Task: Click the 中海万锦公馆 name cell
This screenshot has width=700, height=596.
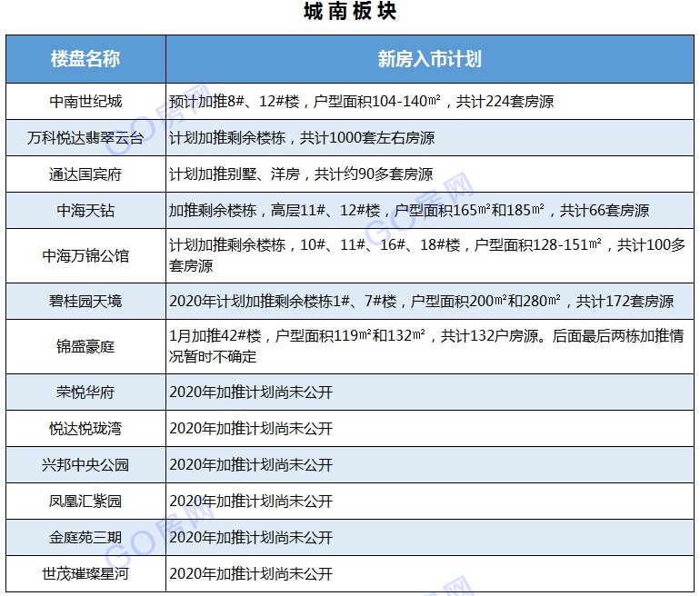Action: point(85,256)
